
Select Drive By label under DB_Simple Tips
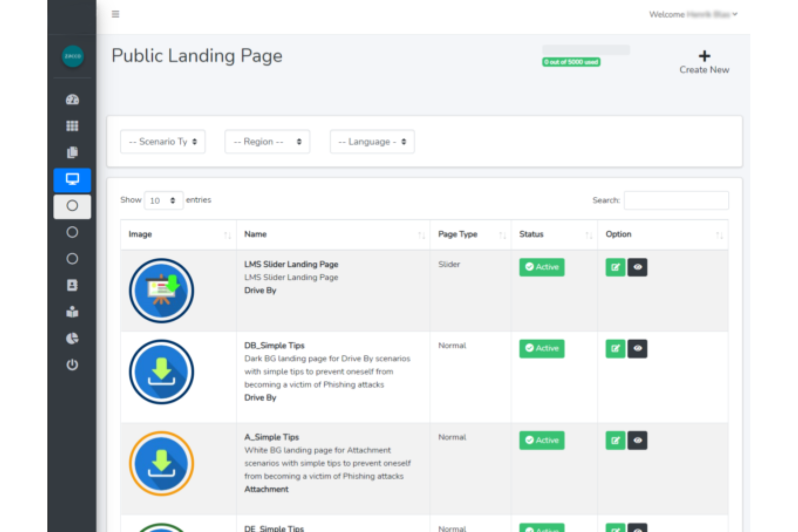(x=260, y=398)
